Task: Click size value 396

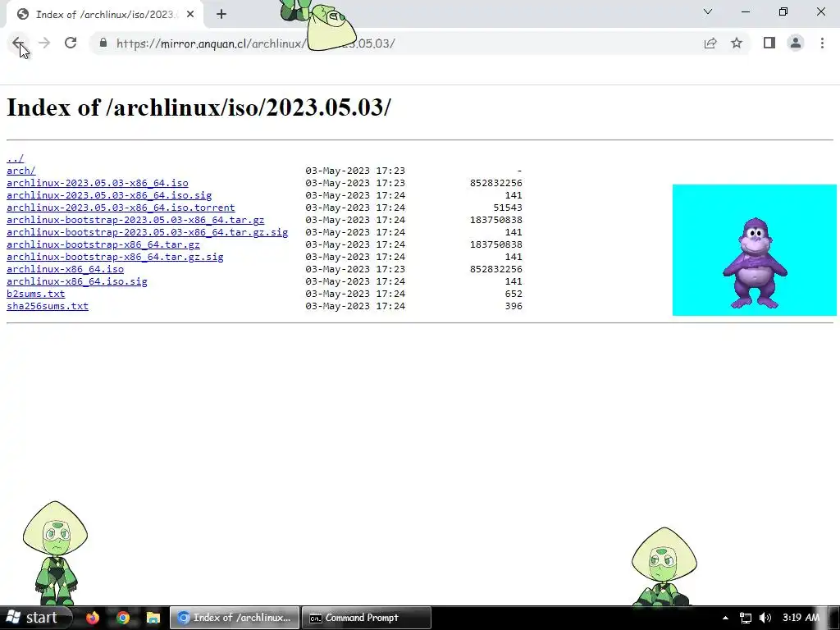Action: click(514, 306)
